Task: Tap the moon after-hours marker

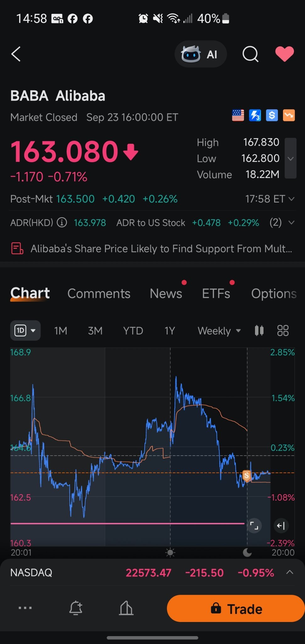Action: pos(247,552)
